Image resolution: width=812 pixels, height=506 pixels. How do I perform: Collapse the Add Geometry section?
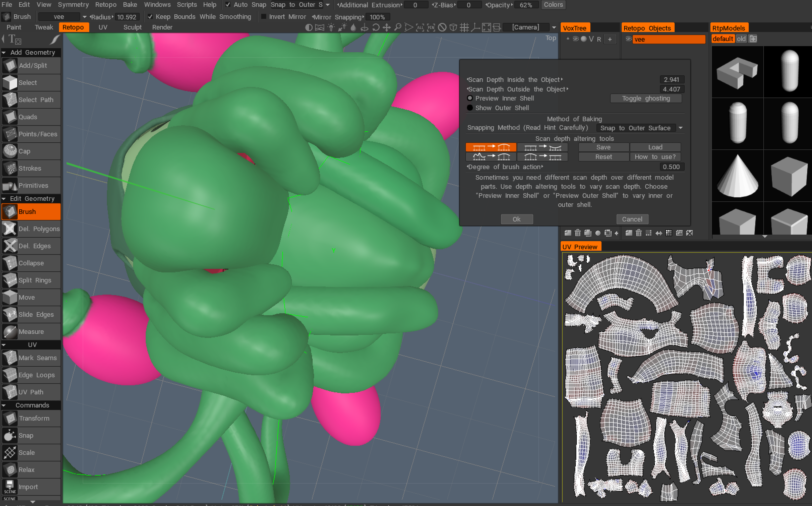tap(4, 53)
